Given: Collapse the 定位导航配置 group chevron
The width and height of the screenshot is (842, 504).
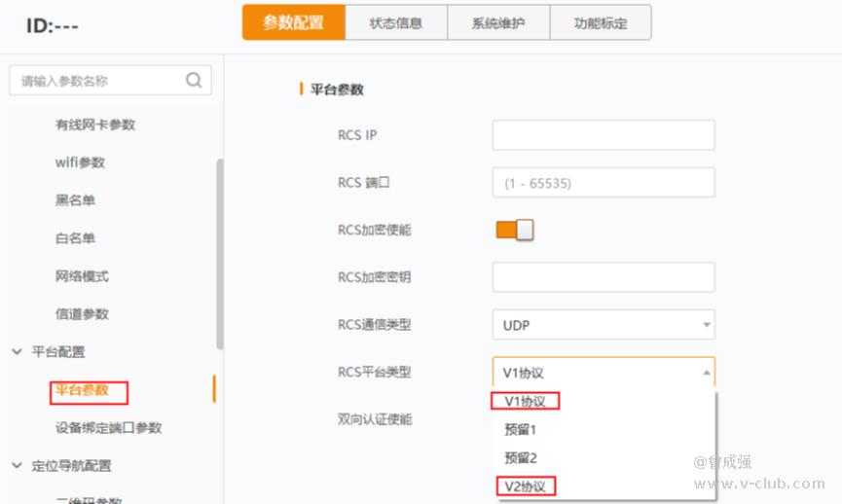Looking at the screenshot, I should [x=17, y=465].
